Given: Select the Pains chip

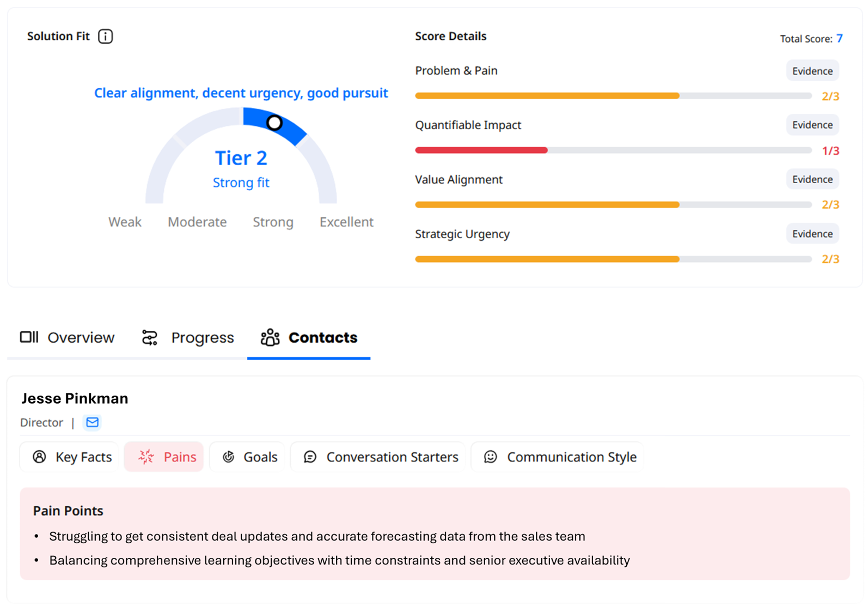Looking at the screenshot, I should [x=164, y=457].
